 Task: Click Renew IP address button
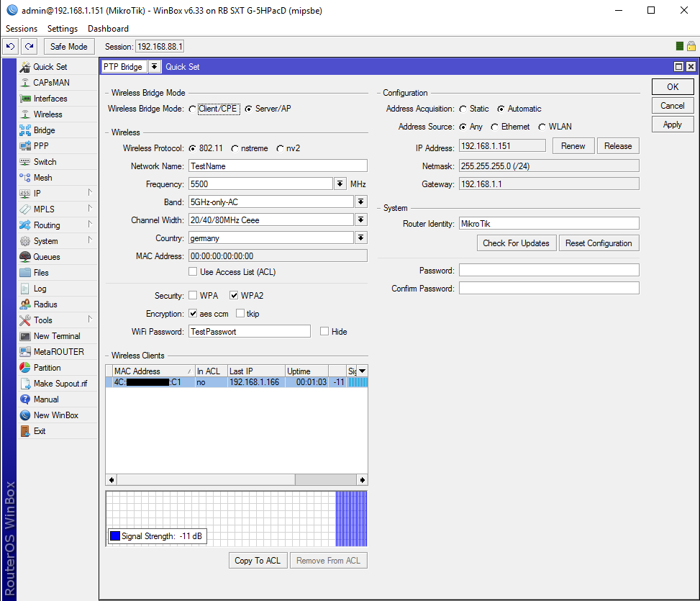point(573,146)
